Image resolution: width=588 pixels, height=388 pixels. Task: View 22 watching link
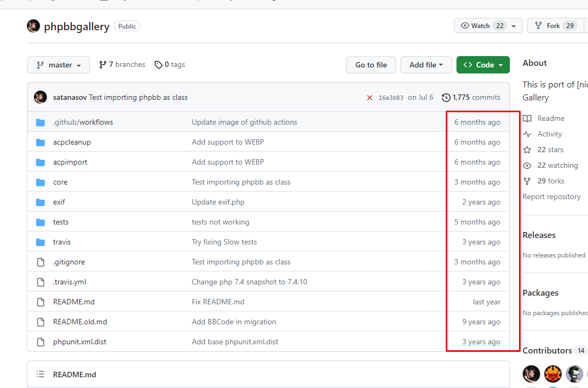point(558,165)
